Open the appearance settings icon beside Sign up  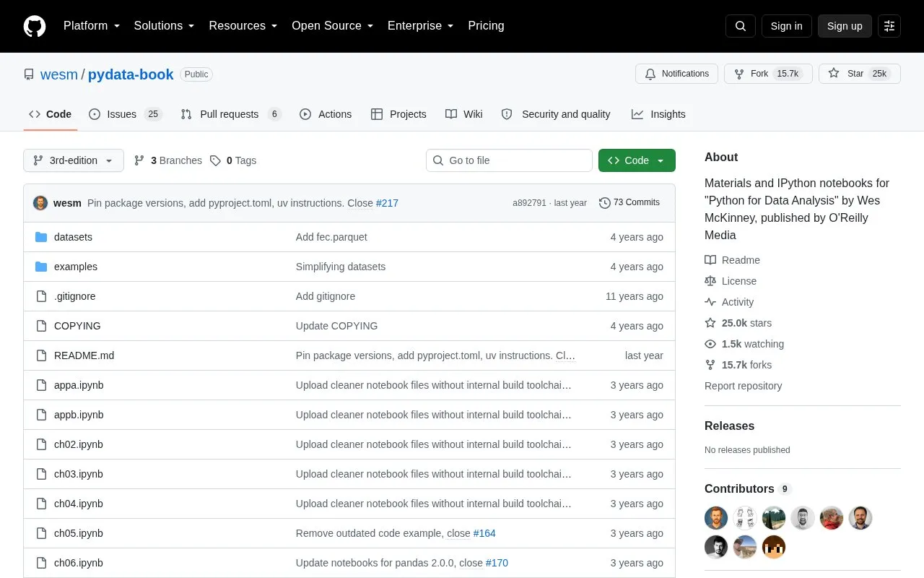tap(889, 26)
